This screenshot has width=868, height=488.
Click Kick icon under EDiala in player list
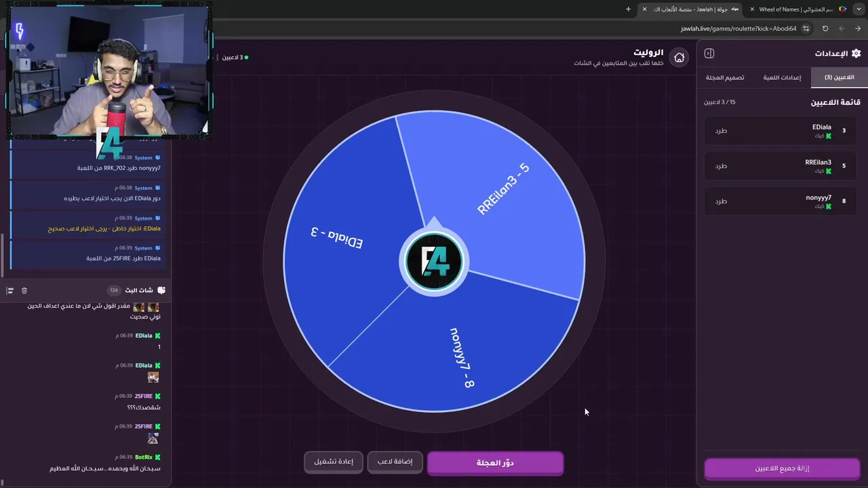click(x=828, y=136)
